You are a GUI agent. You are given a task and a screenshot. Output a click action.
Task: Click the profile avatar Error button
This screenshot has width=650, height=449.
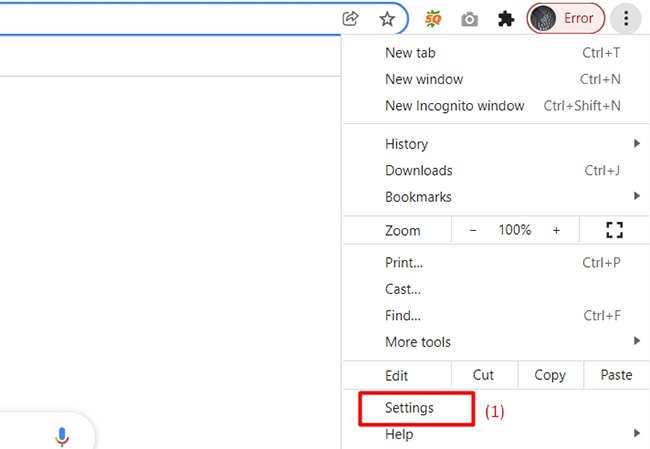pos(566,18)
